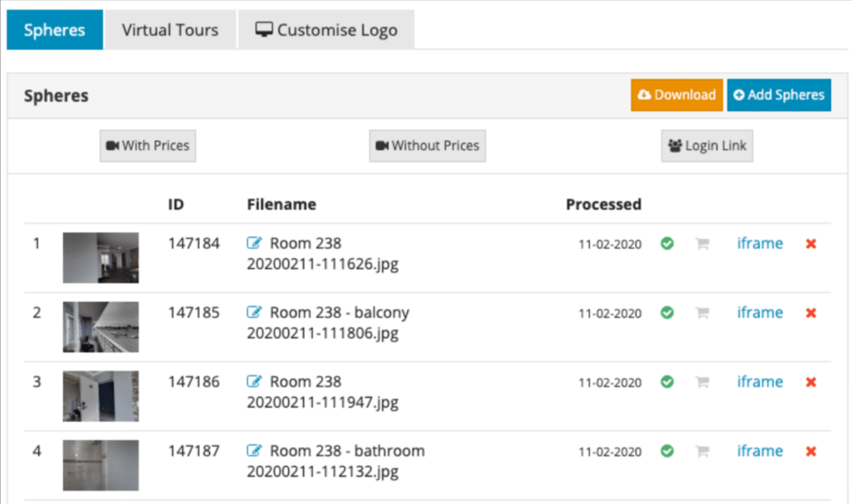Screen dimensions: 852x504
Task: Open the Customise Logo tab
Action: tap(326, 29)
